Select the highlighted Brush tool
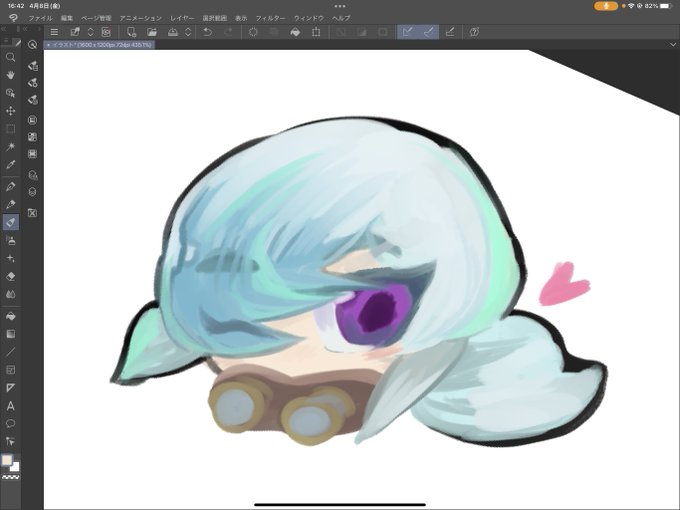 pyautogui.click(x=10, y=222)
